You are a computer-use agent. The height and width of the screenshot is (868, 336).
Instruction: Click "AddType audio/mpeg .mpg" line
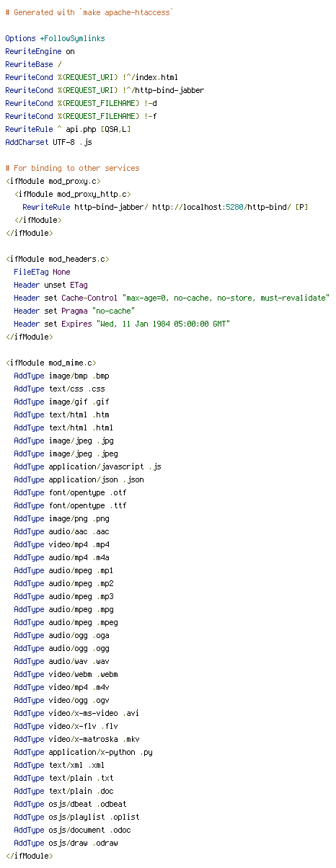pos(63,609)
